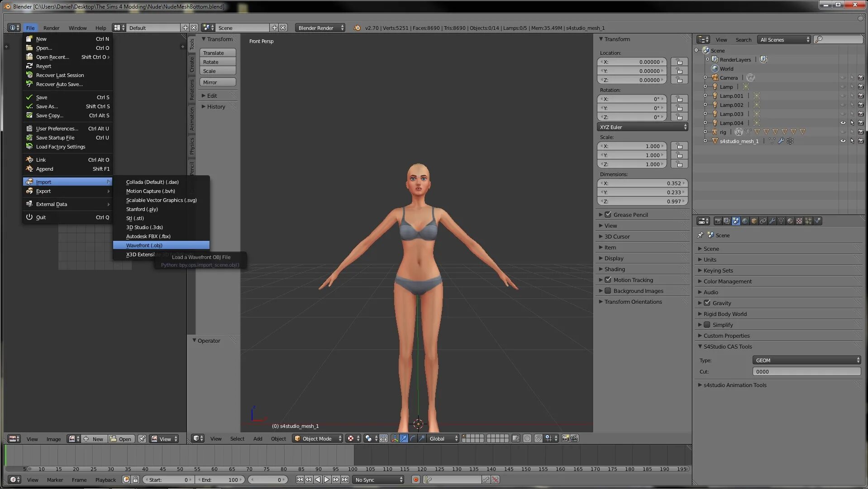Play the animation forward
Viewport: 868px width, 489px height.
327,479
